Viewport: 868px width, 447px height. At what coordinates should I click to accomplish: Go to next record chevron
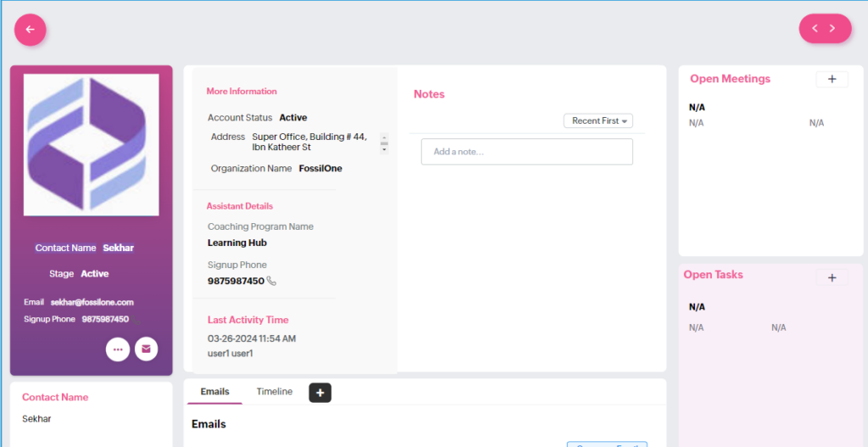[x=832, y=28]
